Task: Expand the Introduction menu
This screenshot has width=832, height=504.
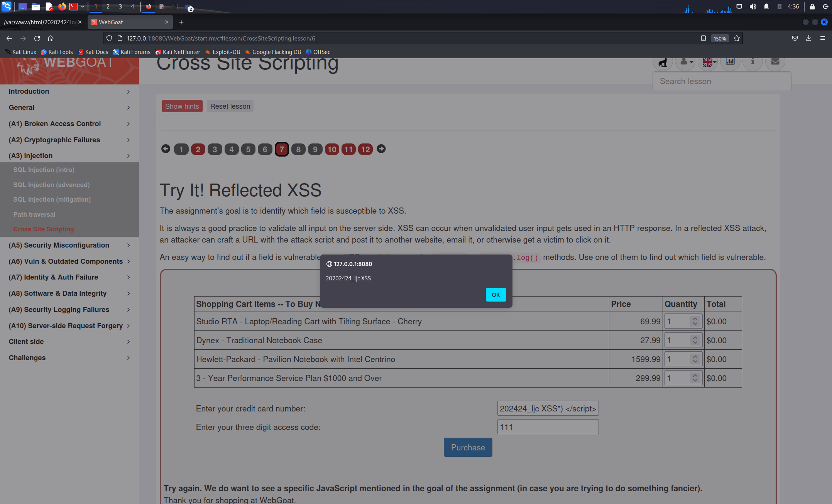Action: pyautogui.click(x=69, y=91)
